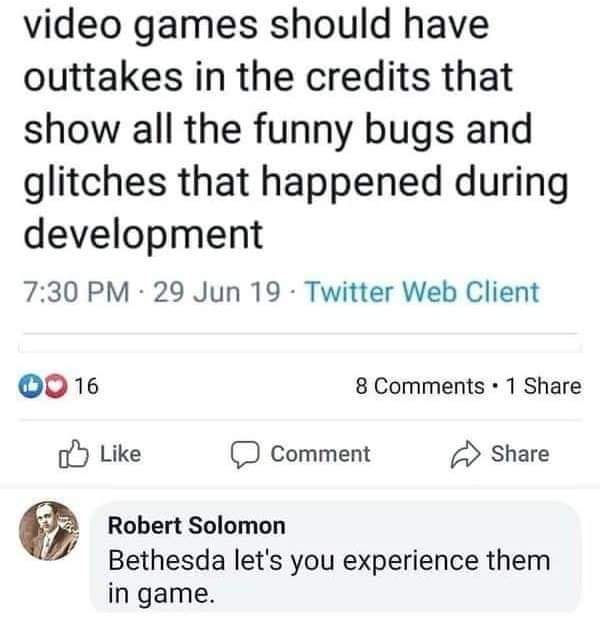Click the curved arrow icon beside Share
The width and height of the screenshot is (600, 623).
tap(465, 455)
